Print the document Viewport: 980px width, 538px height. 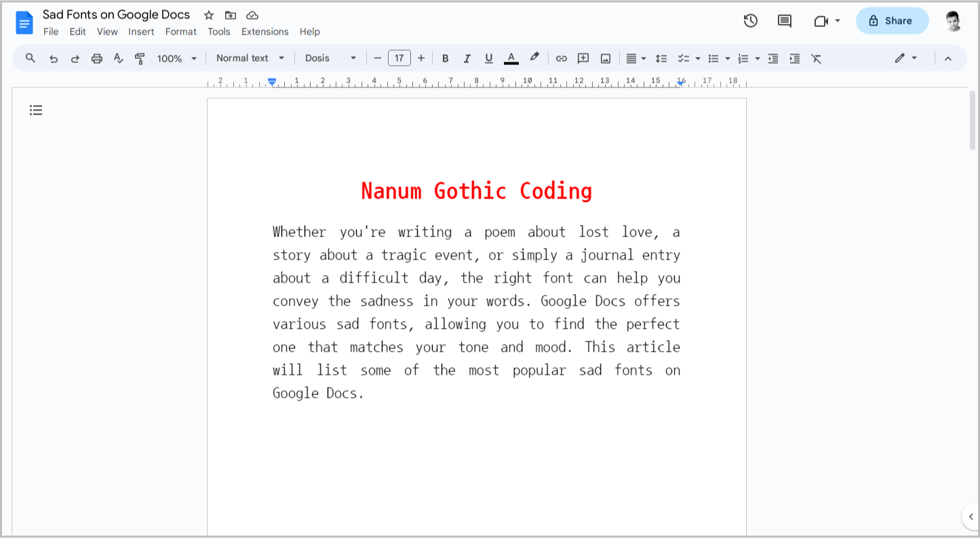[x=97, y=59]
